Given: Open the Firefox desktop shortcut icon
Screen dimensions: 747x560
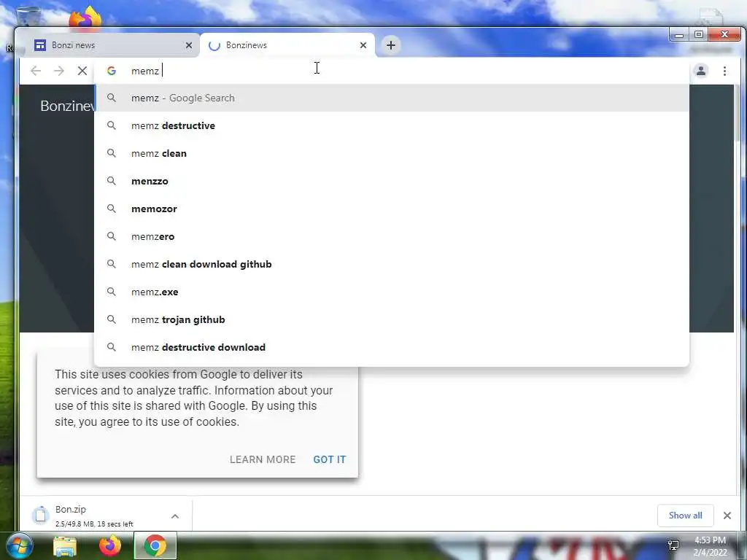Looking at the screenshot, I should (x=85, y=17).
